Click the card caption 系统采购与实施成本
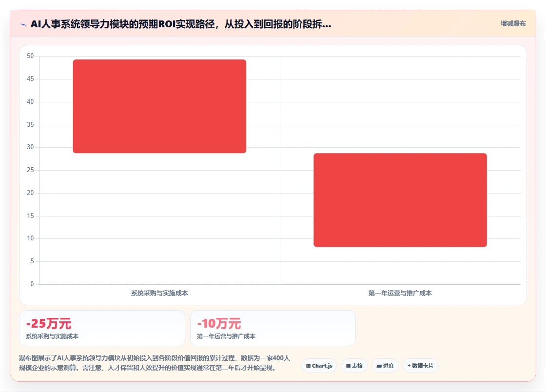This screenshot has height=392, width=546. [52, 336]
